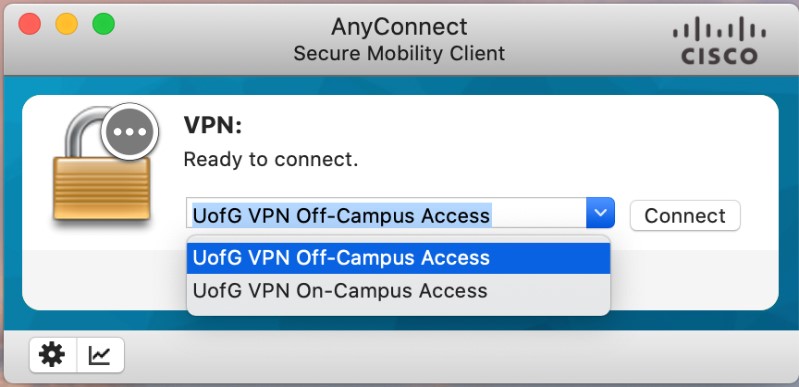
Task: Click the Connect button
Action: 685,216
